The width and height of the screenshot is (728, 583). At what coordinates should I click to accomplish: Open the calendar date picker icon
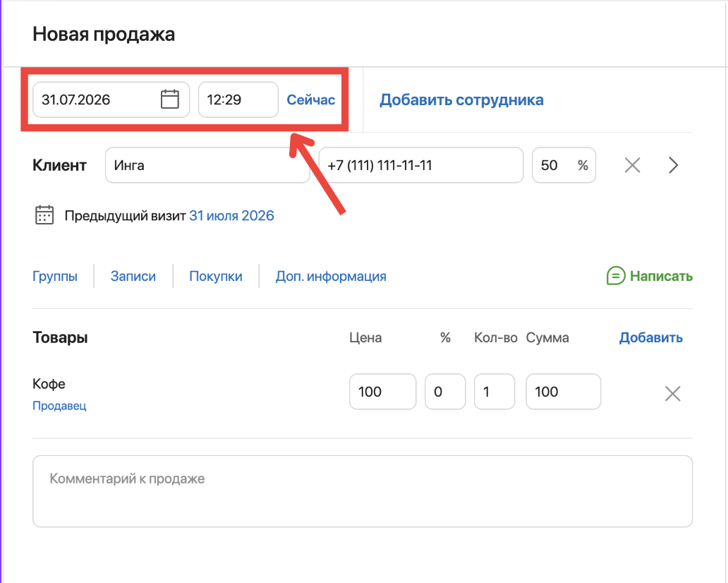click(169, 100)
